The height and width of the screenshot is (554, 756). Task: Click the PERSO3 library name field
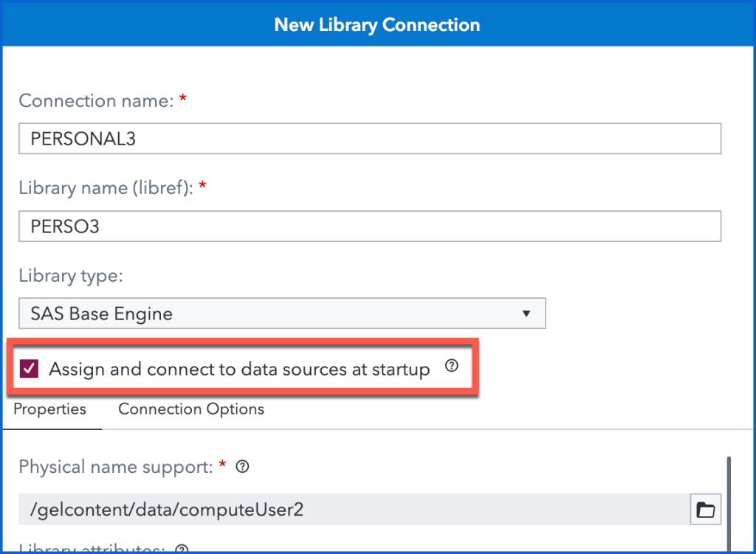(369, 226)
